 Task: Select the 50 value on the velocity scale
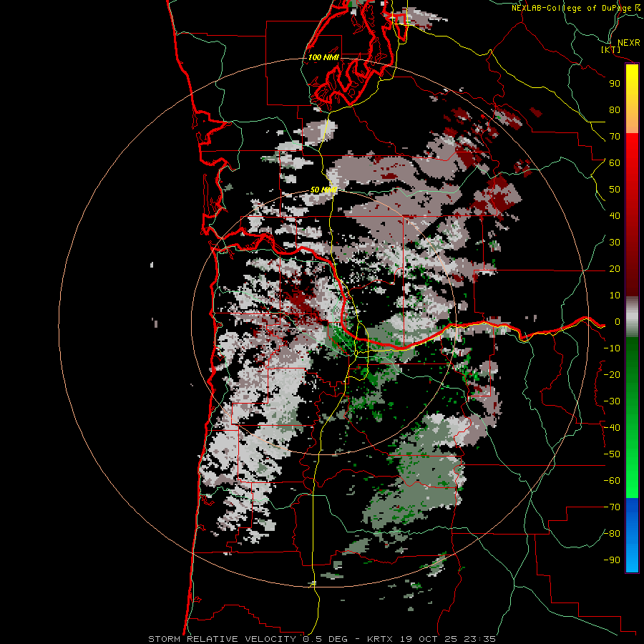(615, 190)
